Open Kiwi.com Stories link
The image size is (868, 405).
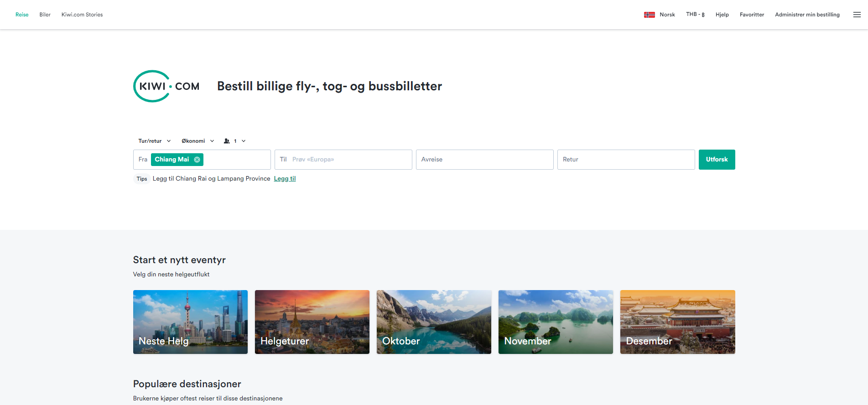(82, 15)
